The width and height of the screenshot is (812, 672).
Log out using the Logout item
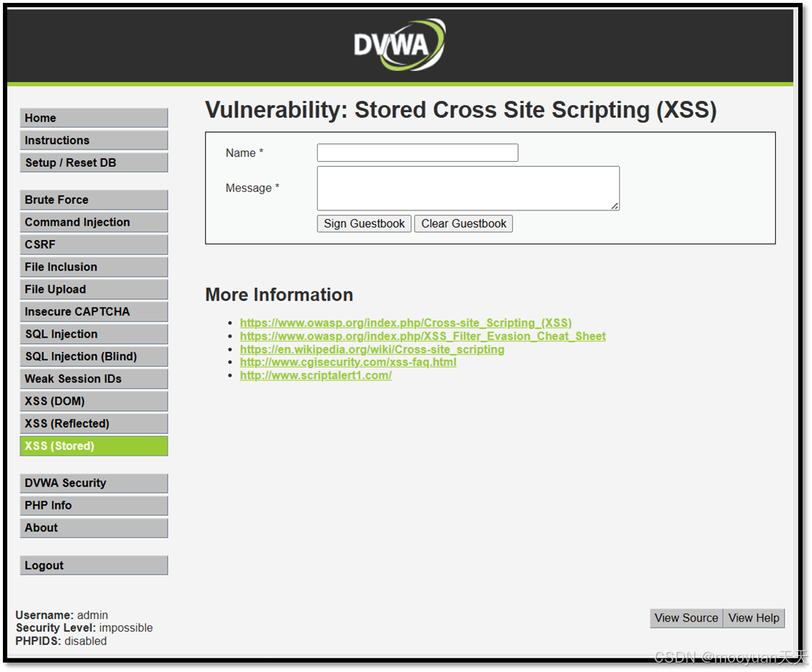point(94,565)
